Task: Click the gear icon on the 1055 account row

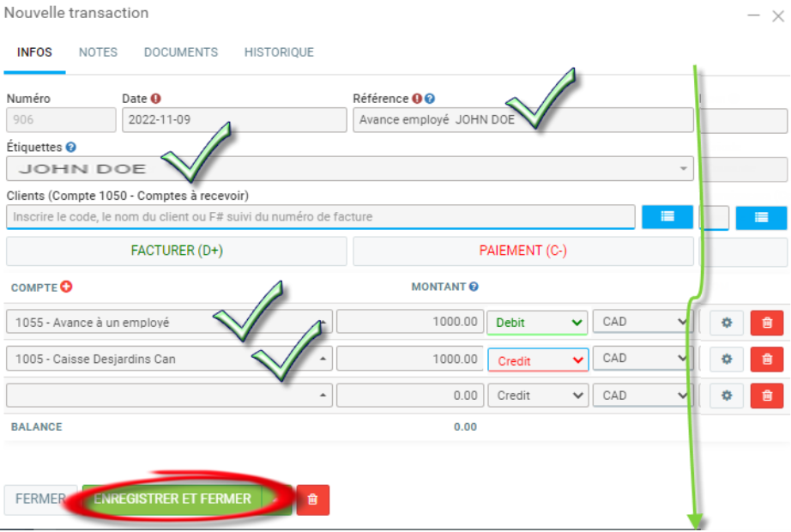Action: 726,323
